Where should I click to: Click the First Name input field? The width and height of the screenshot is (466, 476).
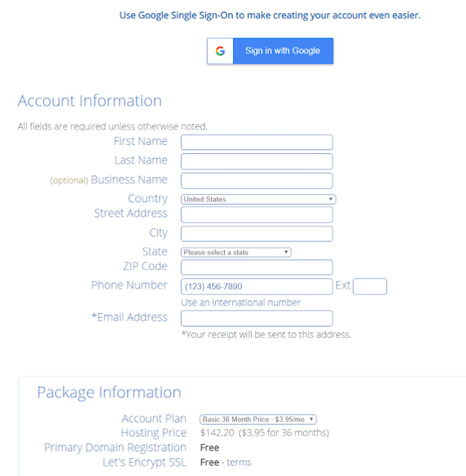(257, 142)
